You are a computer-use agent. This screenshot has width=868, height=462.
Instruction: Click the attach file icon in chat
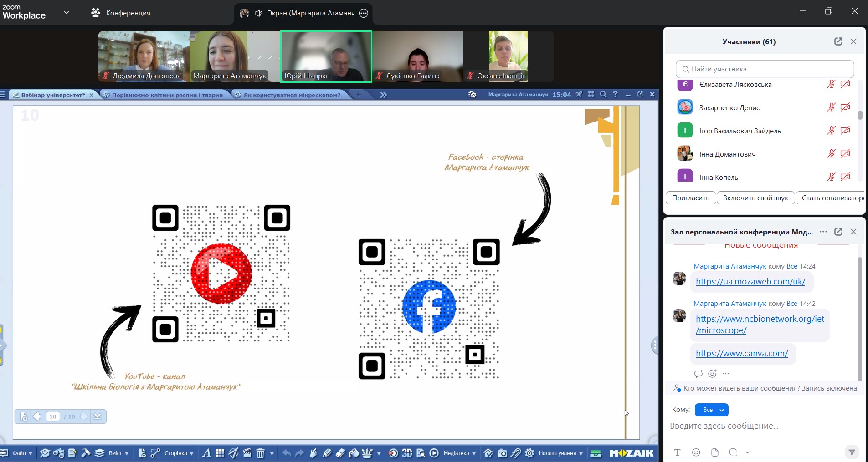(714, 452)
